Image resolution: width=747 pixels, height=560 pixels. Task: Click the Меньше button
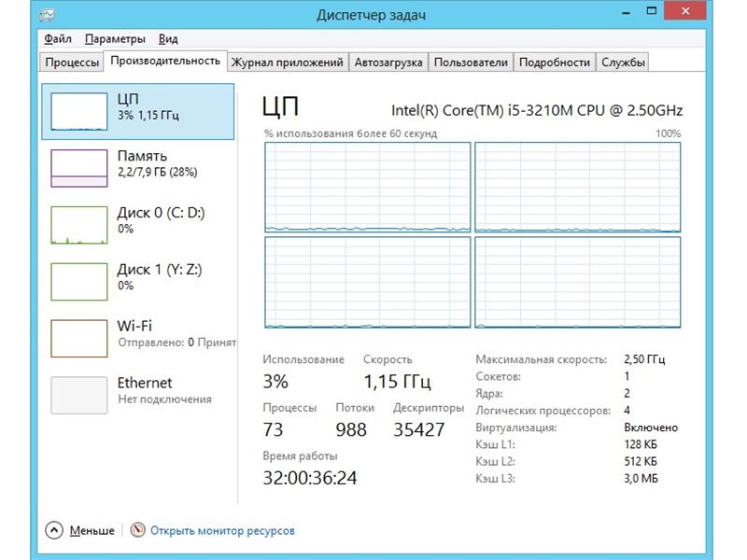click(92, 530)
